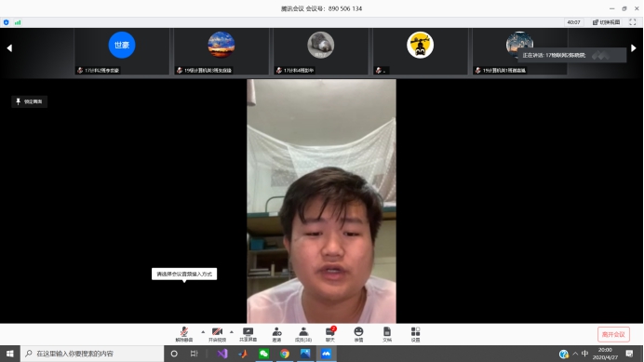Expand audio options arrow beside microphone

click(x=203, y=331)
